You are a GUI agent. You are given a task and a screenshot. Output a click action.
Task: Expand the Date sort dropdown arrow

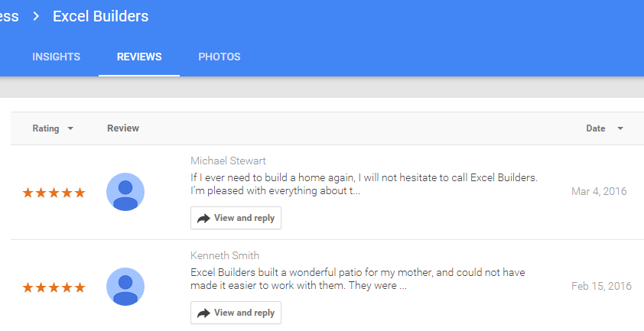pyautogui.click(x=620, y=128)
